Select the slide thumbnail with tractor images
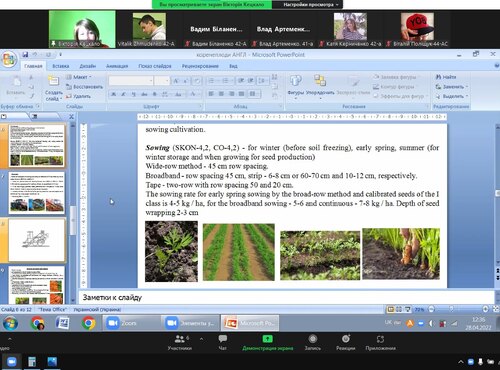Viewport: 500px width, 370px height. pos(36,193)
